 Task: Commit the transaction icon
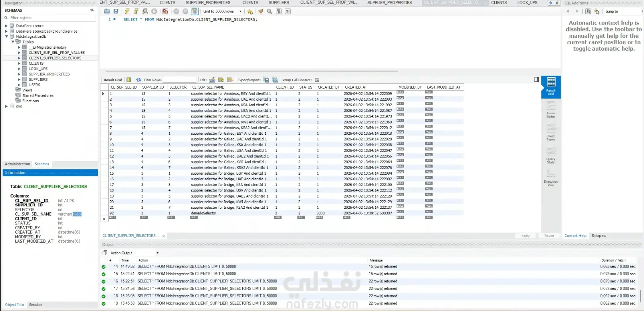tap(176, 11)
